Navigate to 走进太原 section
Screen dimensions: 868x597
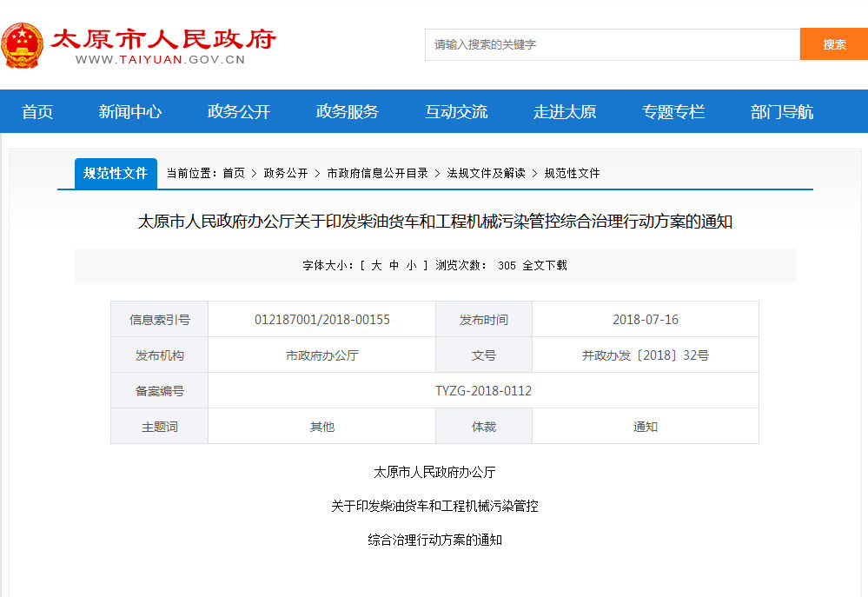565,112
